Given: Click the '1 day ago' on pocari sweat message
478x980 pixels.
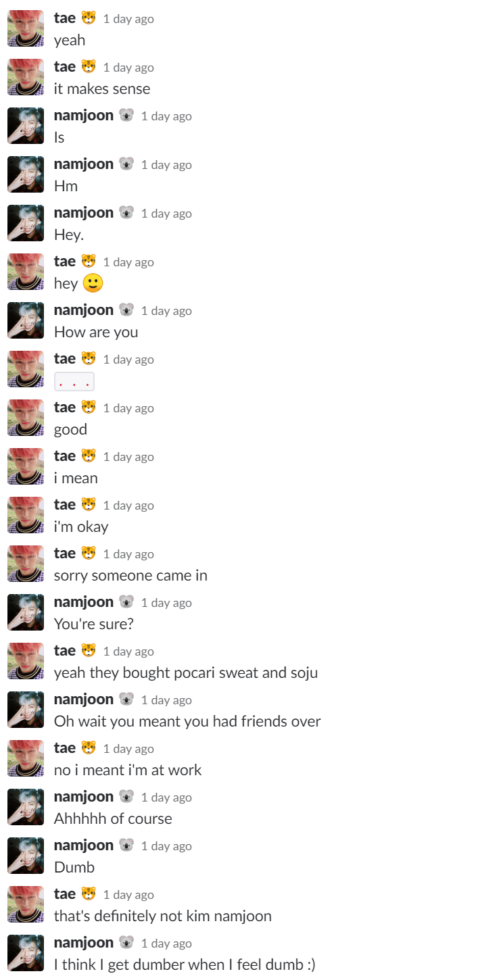Looking at the screenshot, I should click(128, 652).
